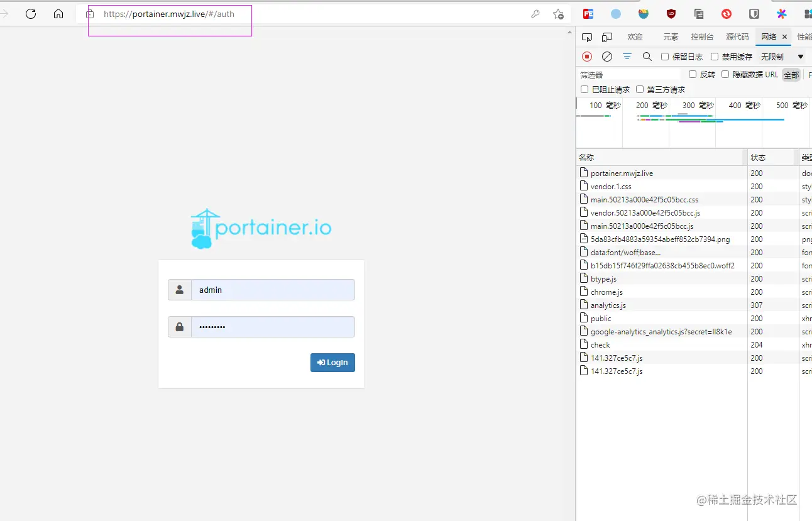Screen dimensions: 812x521
Task: Click the colorful pinwheel extension icon
Action: pyautogui.click(x=782, y=14)
